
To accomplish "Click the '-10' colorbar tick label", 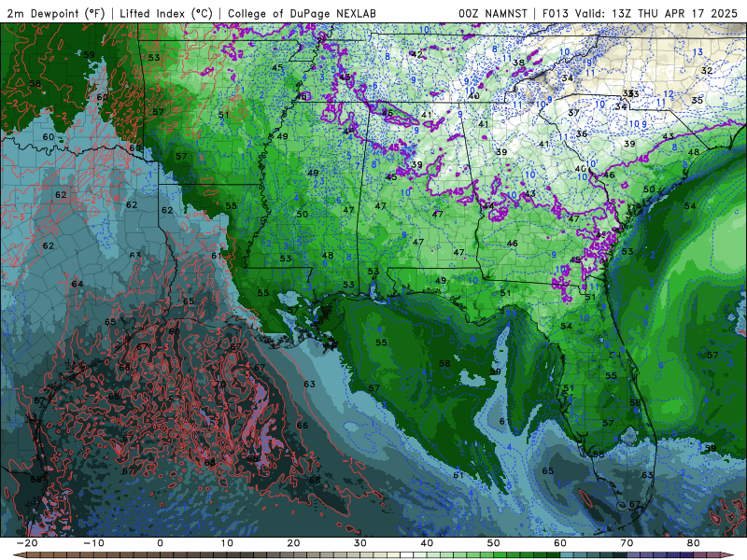I will [92, 543].
